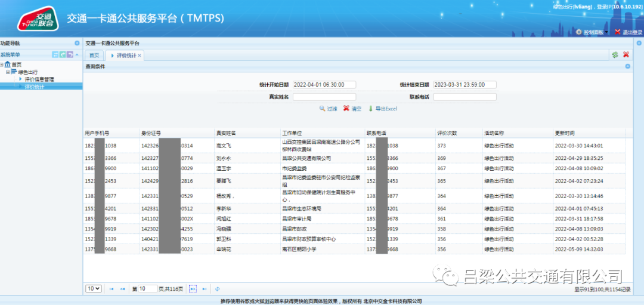Image resolution: width=644 pixels, height=305 pixels.
Task: Close the 评价统计 tab with its x
Action: pos(140,56)
